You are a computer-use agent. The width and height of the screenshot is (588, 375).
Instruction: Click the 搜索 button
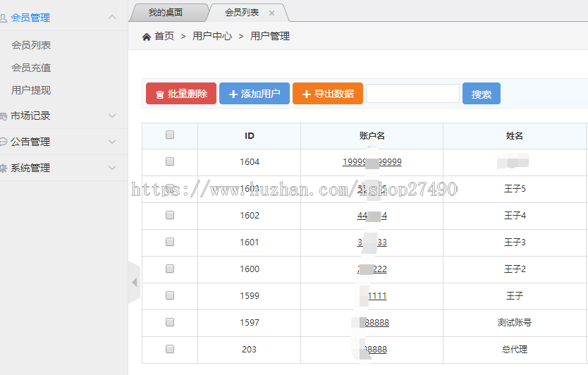pos(482,93)
